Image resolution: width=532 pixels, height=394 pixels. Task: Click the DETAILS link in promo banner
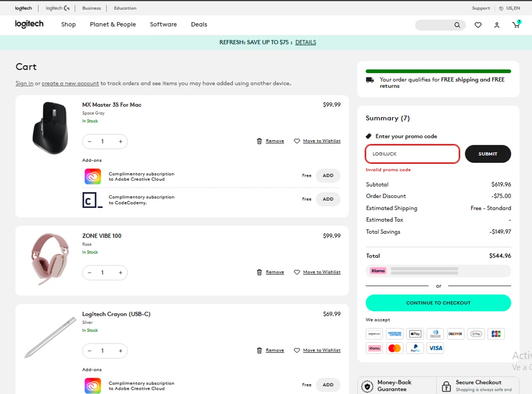(x=306, y=42)
